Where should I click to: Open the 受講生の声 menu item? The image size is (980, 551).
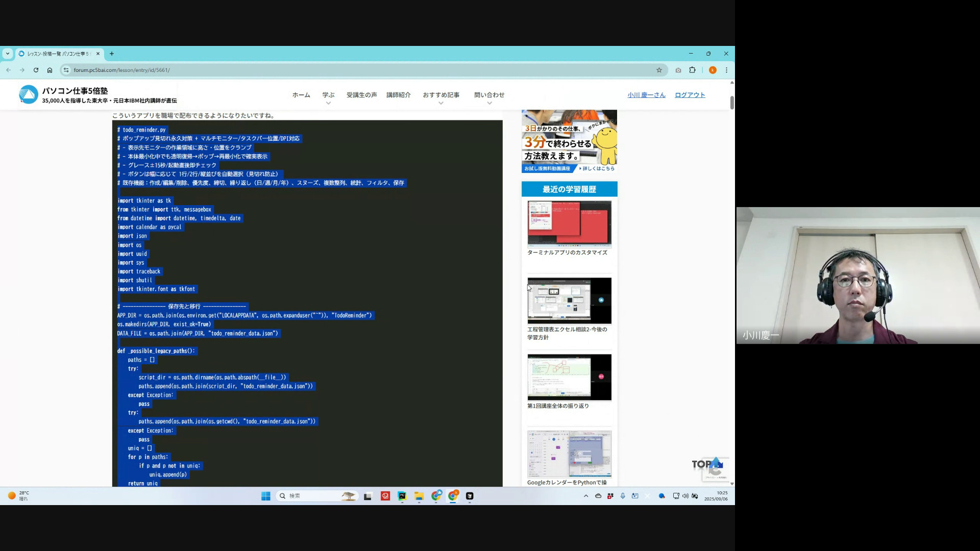tap(361, 95)
